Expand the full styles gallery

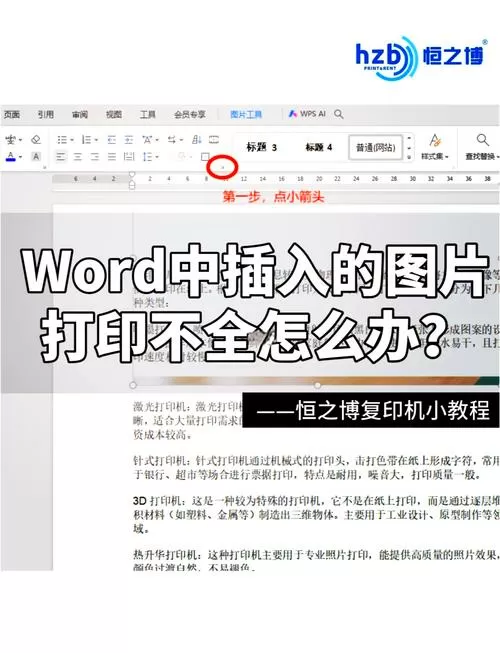pyautogui.click(x=409, y=157)
